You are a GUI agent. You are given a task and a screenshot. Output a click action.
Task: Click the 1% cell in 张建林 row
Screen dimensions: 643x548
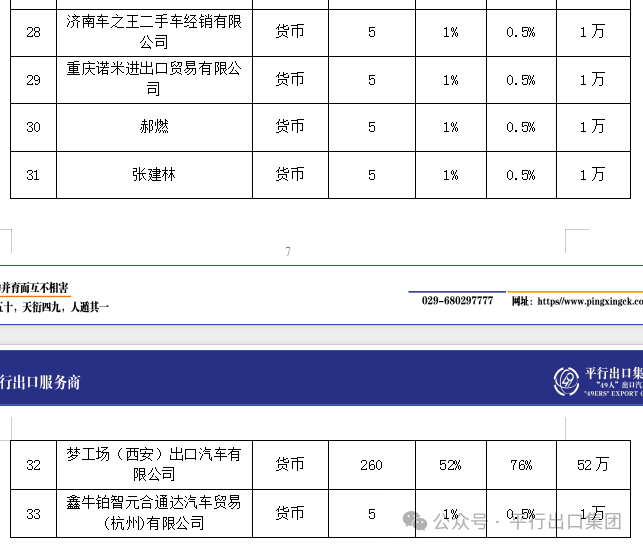tap(451, 175)
